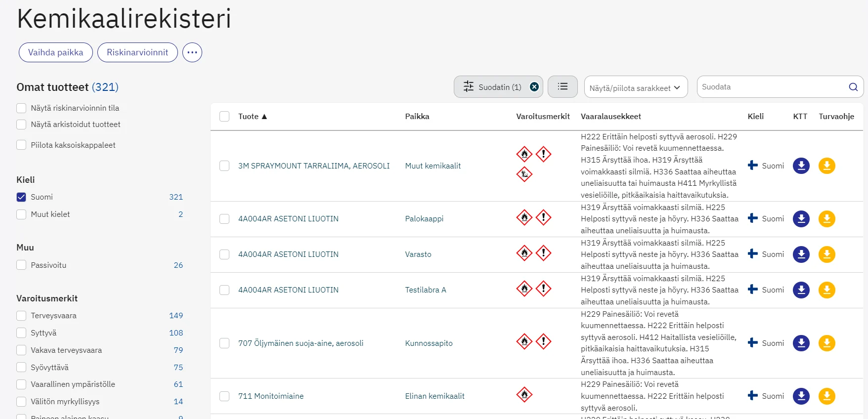The width and height of the screenshot is (868, 419).
Task: Select all rows with header checkbox
Action: [224, 117]
